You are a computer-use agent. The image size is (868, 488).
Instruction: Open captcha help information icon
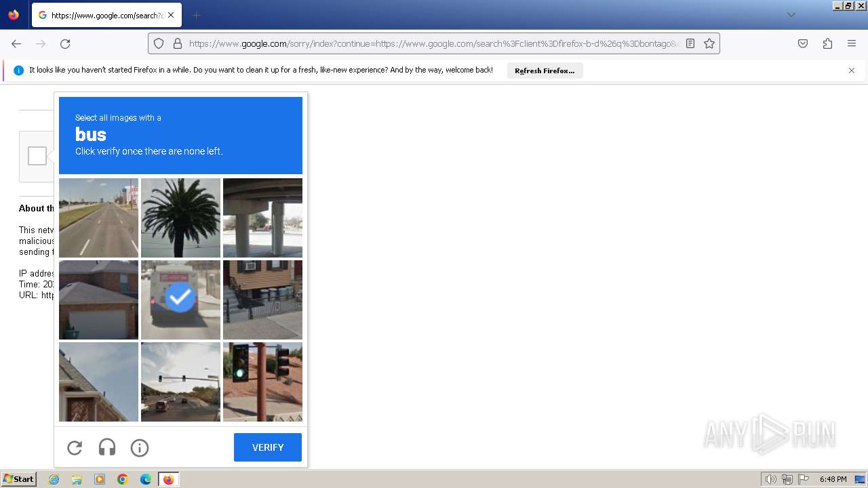point(140,447)
